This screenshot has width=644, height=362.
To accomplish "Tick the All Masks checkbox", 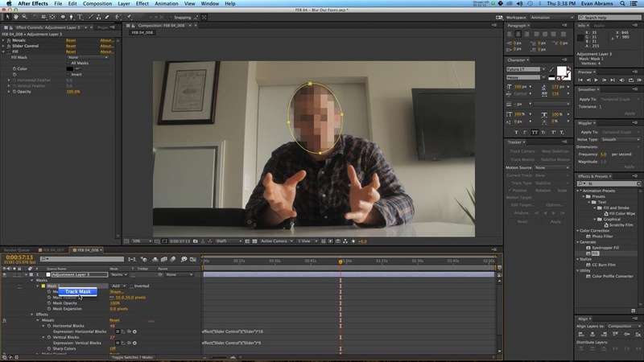I will (68, 63).
